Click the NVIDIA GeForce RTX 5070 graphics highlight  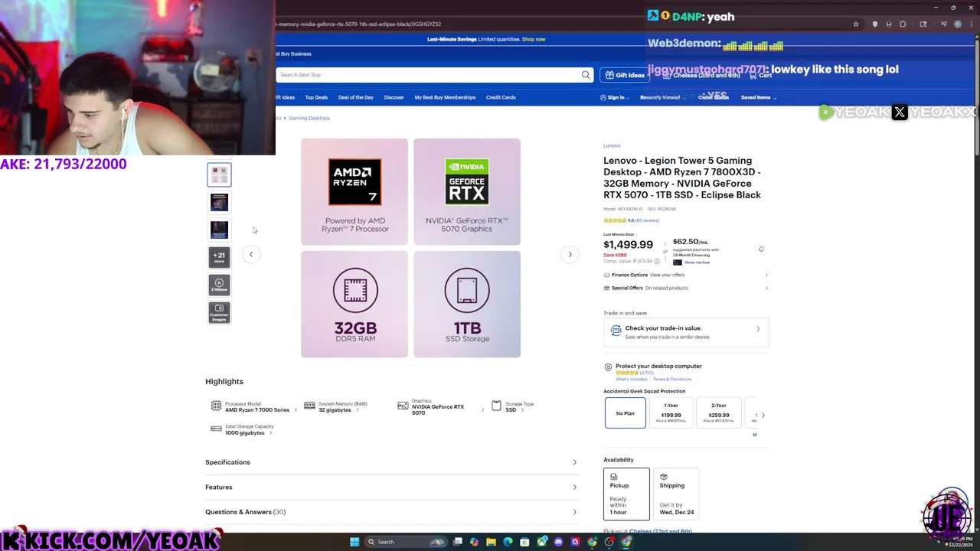440,407
